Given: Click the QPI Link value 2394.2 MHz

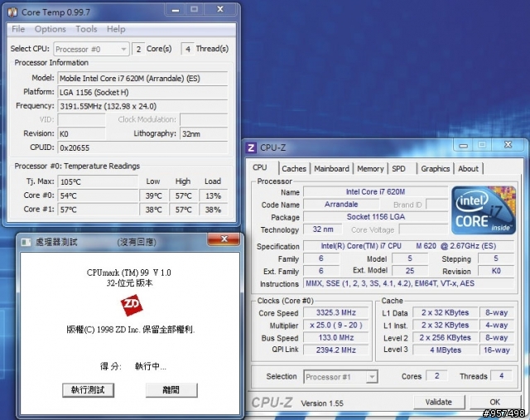Looking at the screenshot, I should [x=336, y=350].
